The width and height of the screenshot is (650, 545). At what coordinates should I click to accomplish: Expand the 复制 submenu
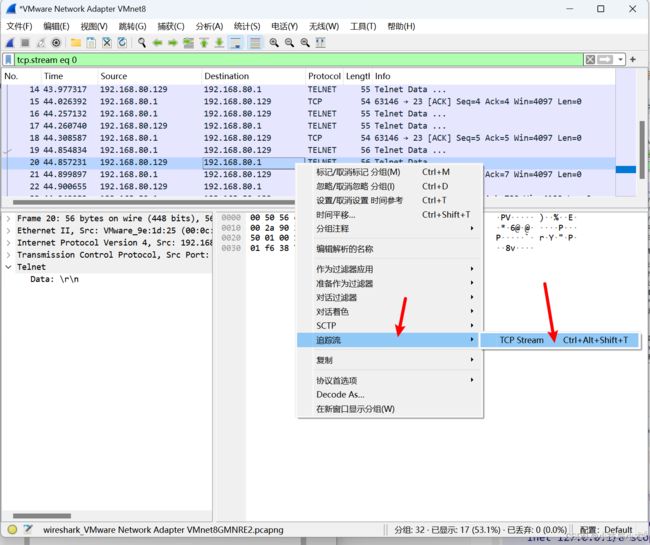click(388, 360)
